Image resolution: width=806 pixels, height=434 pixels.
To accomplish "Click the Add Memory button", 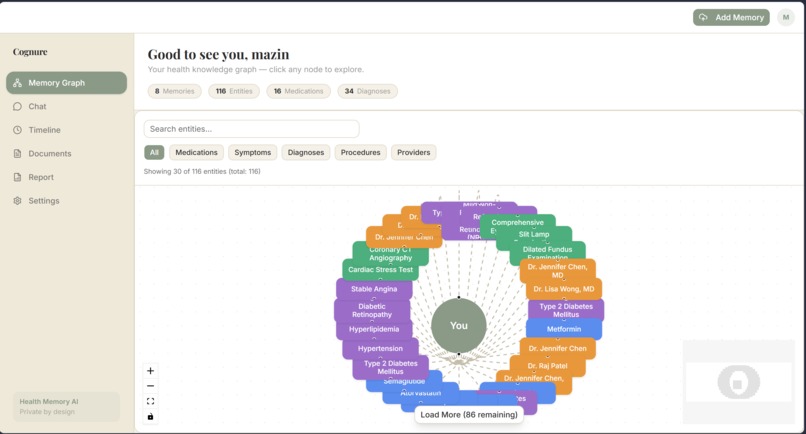I will (731, 17).
